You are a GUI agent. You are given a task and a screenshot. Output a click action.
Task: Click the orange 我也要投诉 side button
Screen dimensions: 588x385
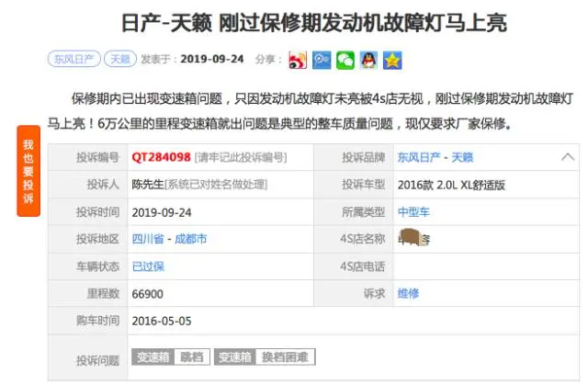(28, 171)
